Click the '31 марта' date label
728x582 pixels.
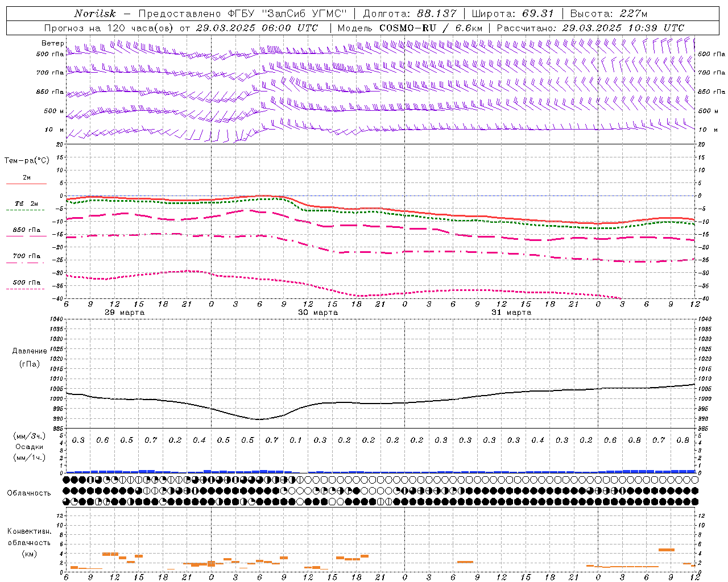coord(511,312)
